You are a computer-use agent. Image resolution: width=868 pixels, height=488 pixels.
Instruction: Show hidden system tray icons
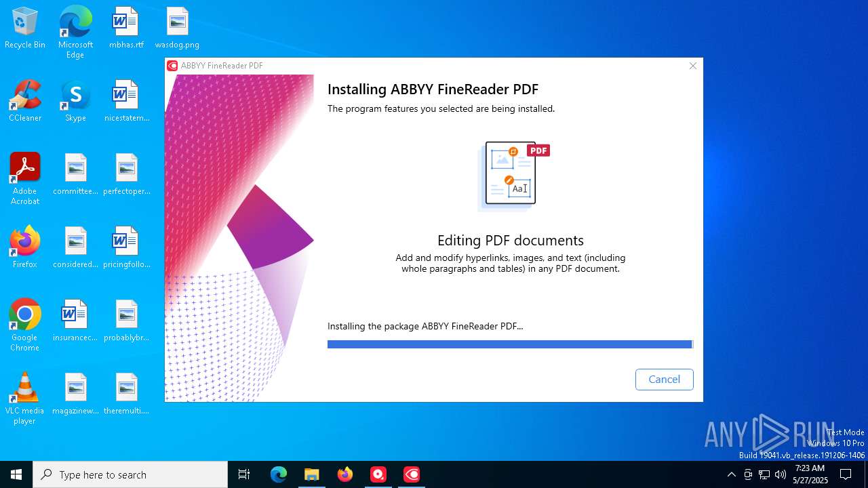(x=731, y=474)
